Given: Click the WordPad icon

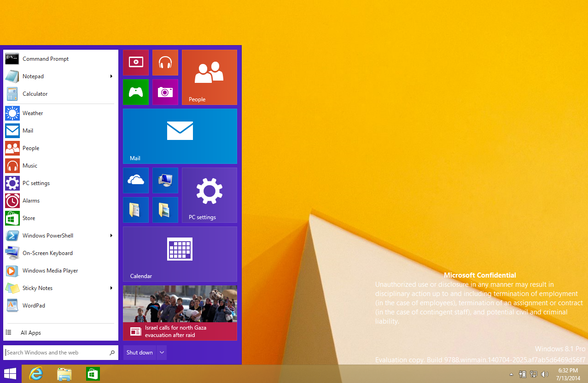Looking at the screenshot, I should coord(12,306).
